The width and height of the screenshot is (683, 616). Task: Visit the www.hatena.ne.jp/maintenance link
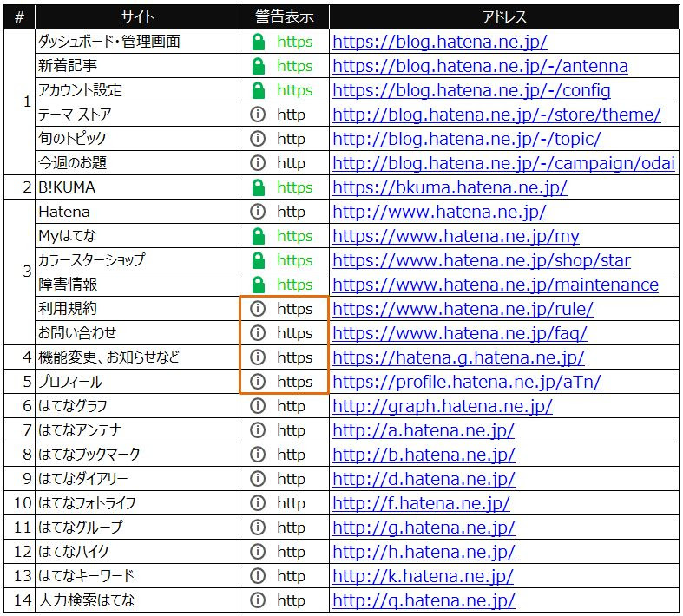pyautogui.click(x=496, y=285)
